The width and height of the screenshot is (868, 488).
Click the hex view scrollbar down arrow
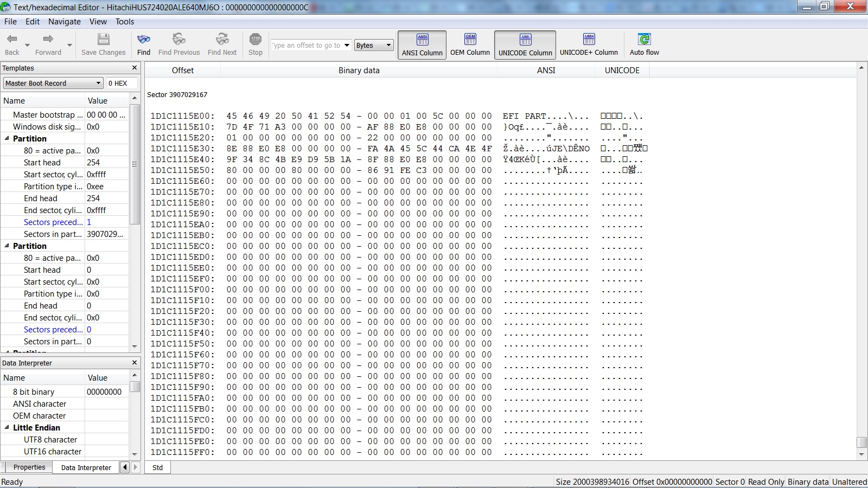point(861,454)
